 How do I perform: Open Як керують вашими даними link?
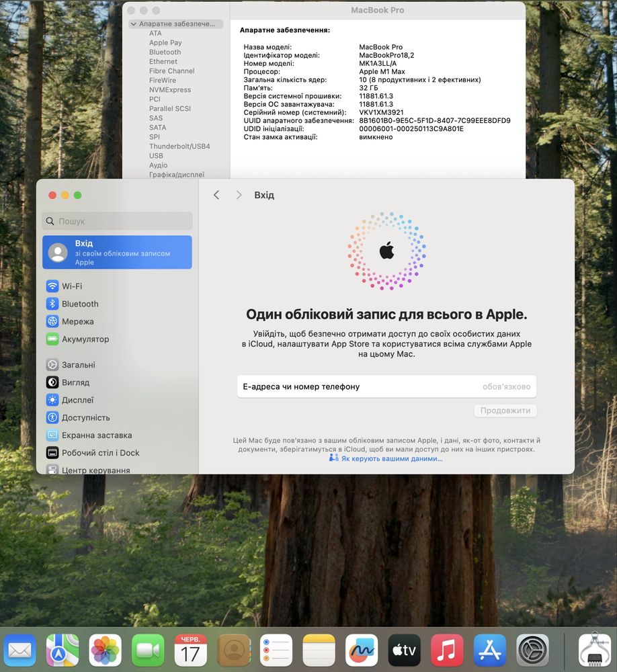391,458
